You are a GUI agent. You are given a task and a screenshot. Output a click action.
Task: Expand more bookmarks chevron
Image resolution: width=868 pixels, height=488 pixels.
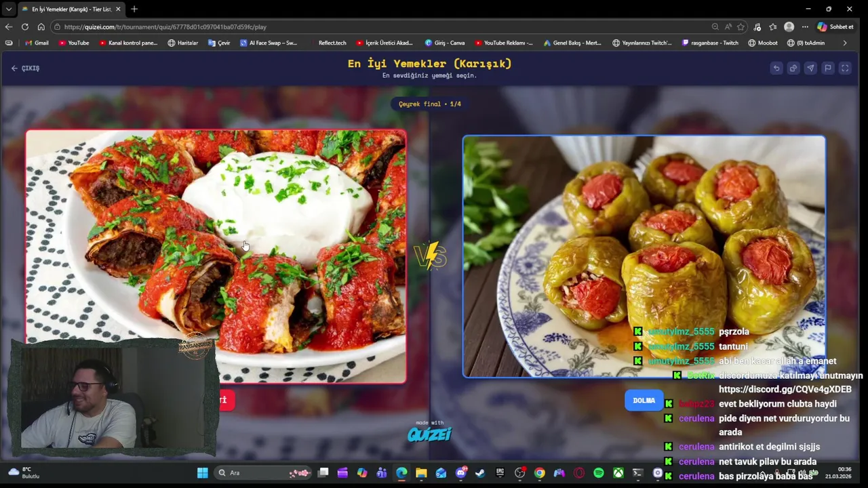(x=844, y=43)
